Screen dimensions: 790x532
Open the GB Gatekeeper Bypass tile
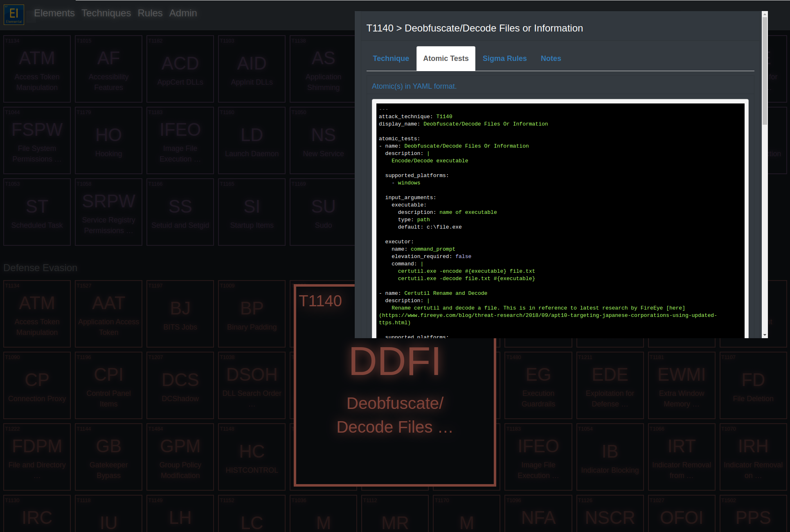pos(109,457)
